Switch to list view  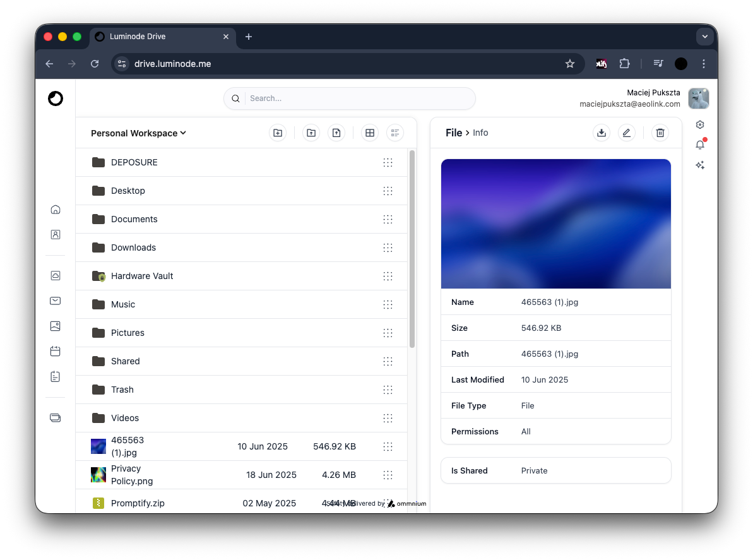click(x=395, y=133)
